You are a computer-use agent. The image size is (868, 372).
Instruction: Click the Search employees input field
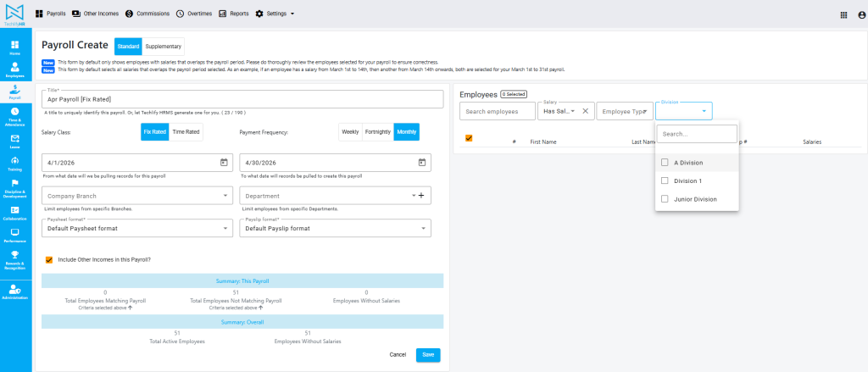pyautogui.click(x=497, y=111)
